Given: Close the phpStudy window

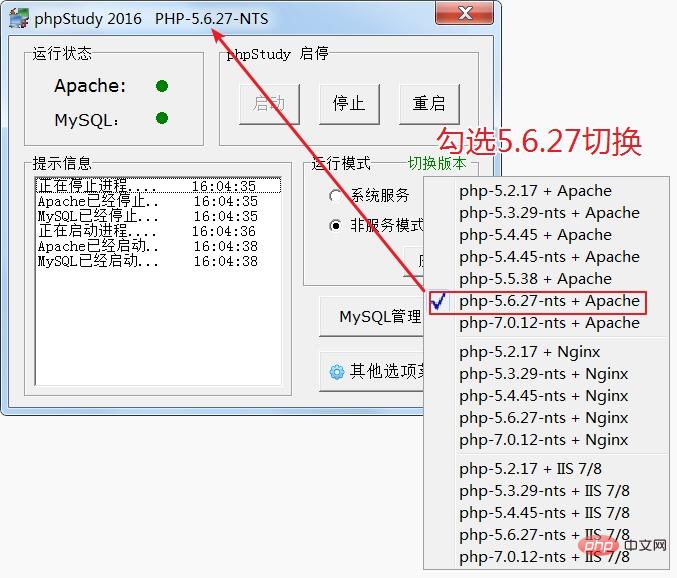Looking at the screenshot, I should [464, 13].
